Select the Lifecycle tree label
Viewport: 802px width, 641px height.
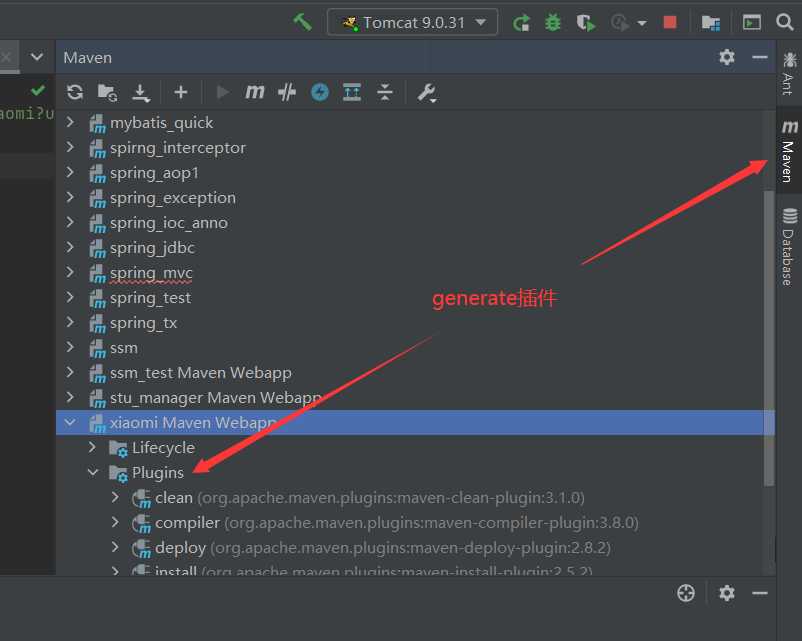coord(163,448)
